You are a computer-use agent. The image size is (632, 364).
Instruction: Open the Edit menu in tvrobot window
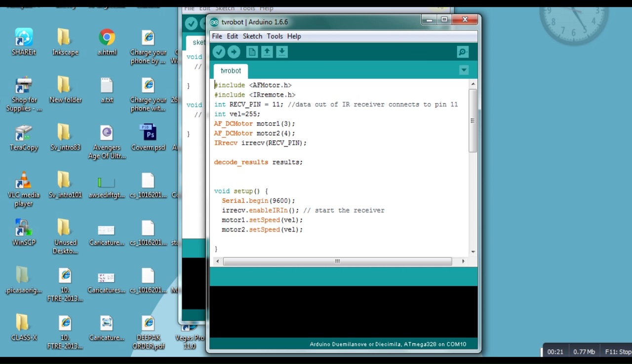(232, 36)
